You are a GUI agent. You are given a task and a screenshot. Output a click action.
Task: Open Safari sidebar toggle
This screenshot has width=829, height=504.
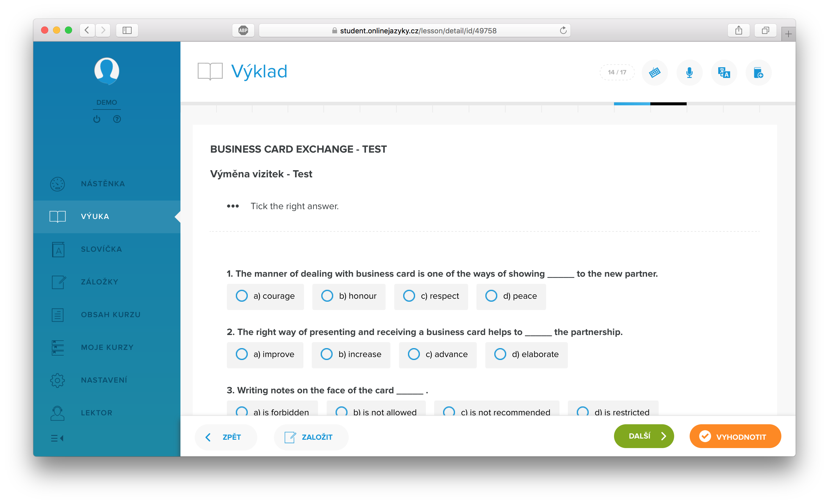coord(127,30)
